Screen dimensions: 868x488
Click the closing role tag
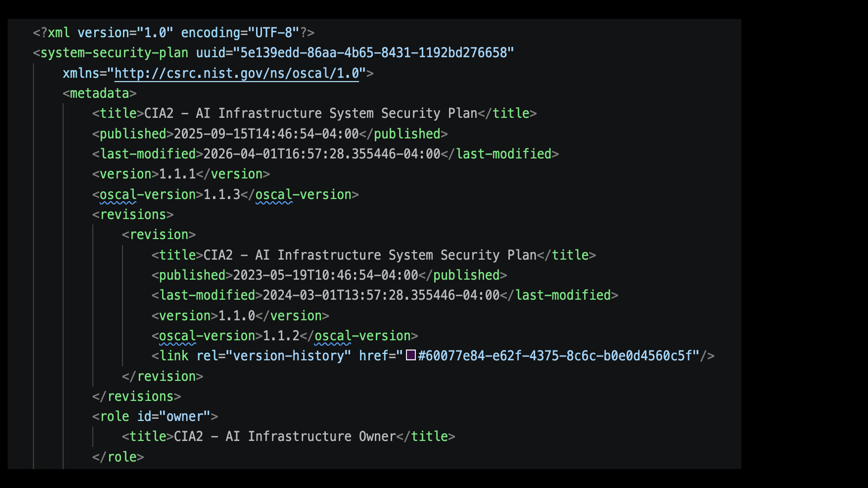pyautogui.click(x=118, y=457)
